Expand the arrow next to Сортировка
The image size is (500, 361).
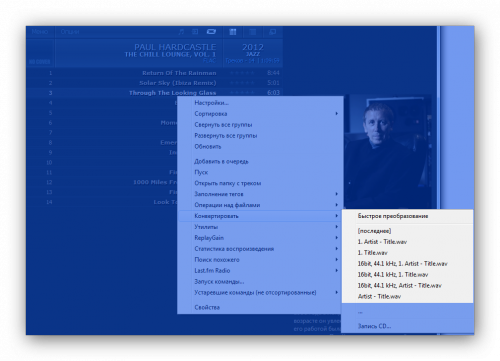[337, 114]
